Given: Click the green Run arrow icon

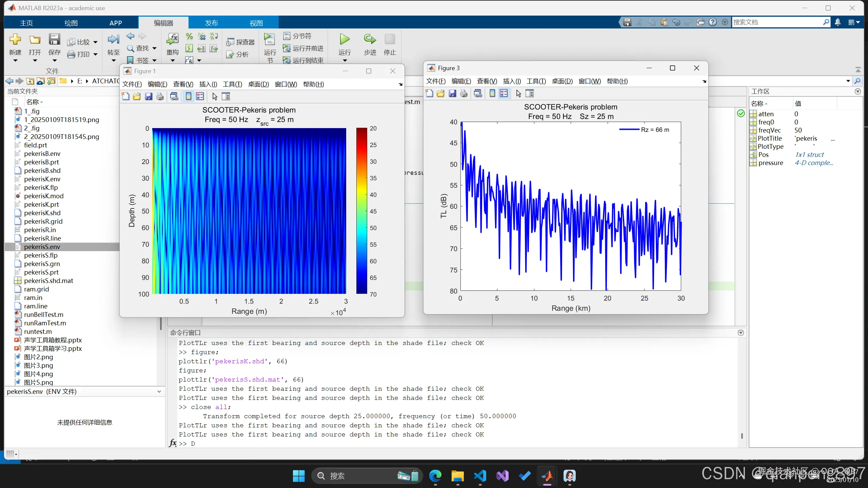Looking at the screenshot, I should (344, 39).
